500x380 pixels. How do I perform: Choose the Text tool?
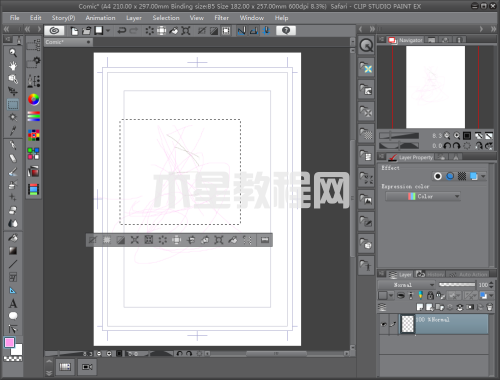(13, 303)
